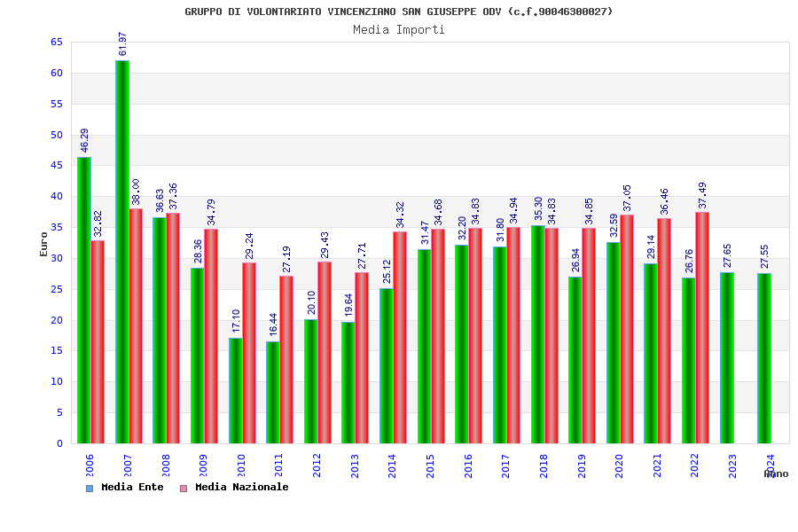The height and width of the screenshot is (532, 798).
Task: Select the red bar labeled 32.82
Action: [x=98, y=342]
